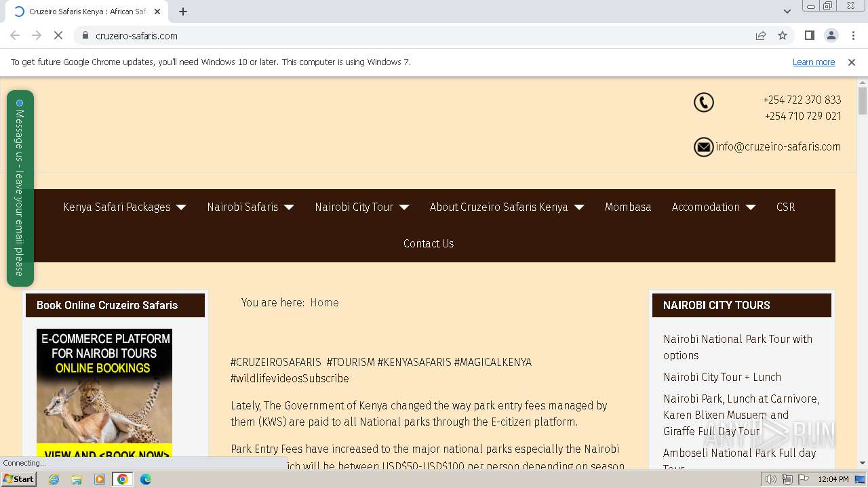This screenshot has width=868, height=488.
Task: Open the Learn more link
Action: pyautogui.click(x=814, y=62)
